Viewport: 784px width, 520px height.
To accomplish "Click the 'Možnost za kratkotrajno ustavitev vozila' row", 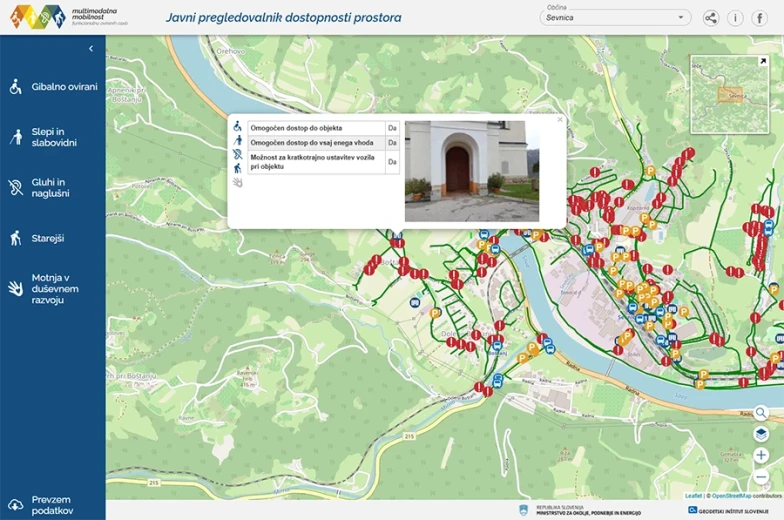I will (324, 162).
